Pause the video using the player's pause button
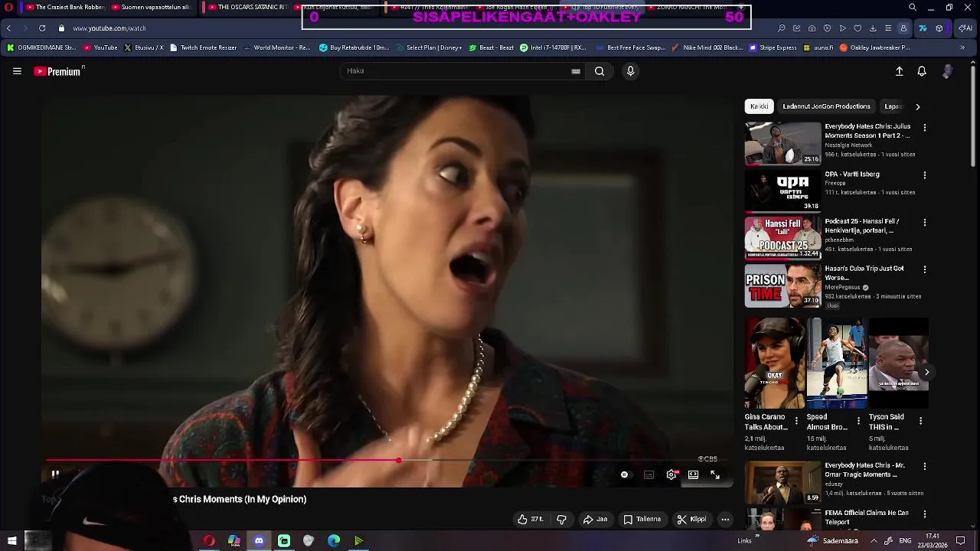 coord(55,474)
